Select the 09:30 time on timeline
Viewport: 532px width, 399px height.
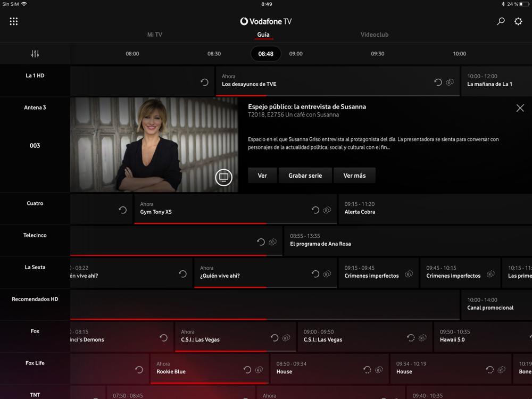(x=378, y=54)
